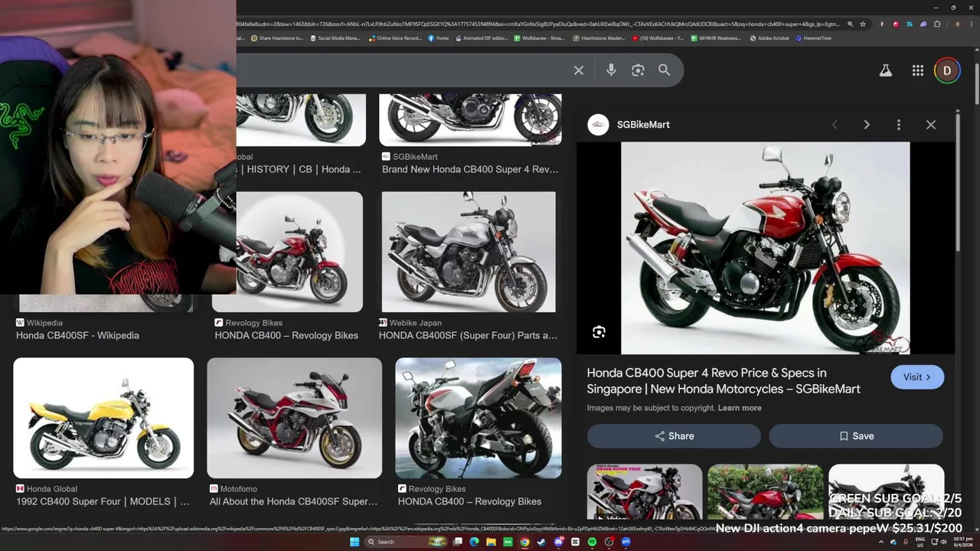Open the Home Facebook bookmark
The height and width of the screenshot is (551, 980).
[438, 38]
